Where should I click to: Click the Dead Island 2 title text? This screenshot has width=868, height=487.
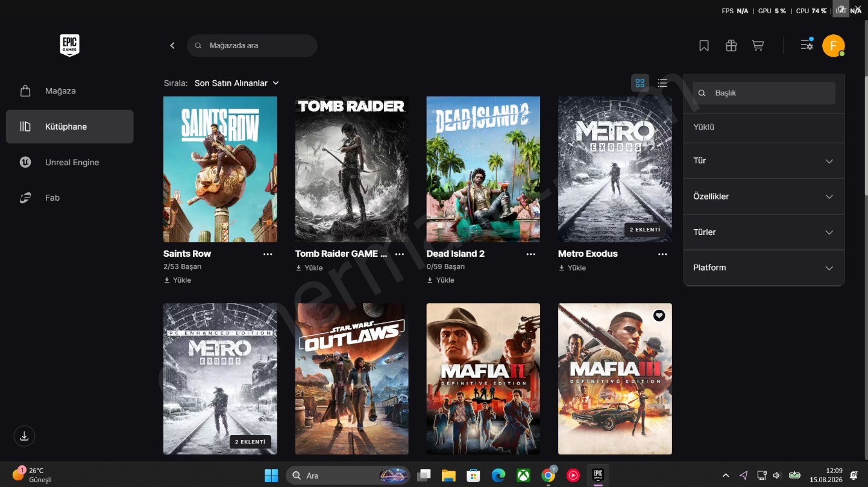click(x=456, y=254)
